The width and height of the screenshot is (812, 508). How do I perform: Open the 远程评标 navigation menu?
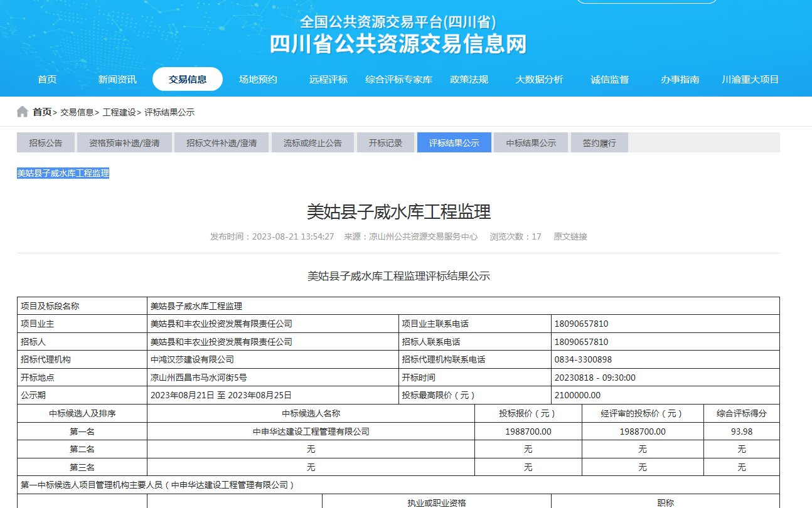point(327,79)
